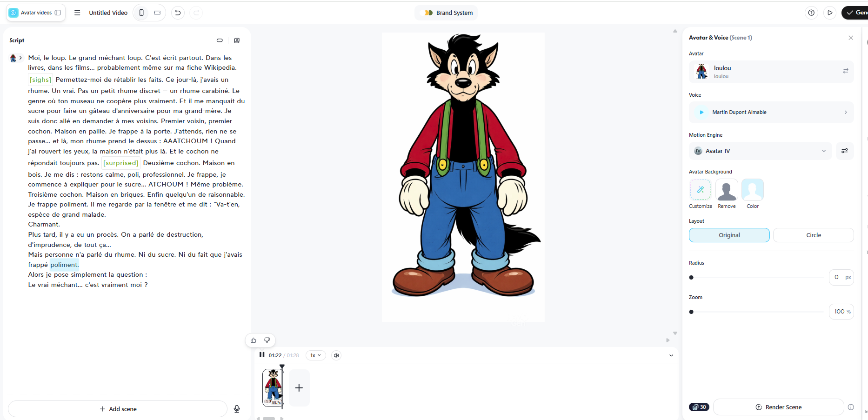Screen dimensions: 868x420
Task: Click the 01:22 current time readout
Action: point(275,355)
